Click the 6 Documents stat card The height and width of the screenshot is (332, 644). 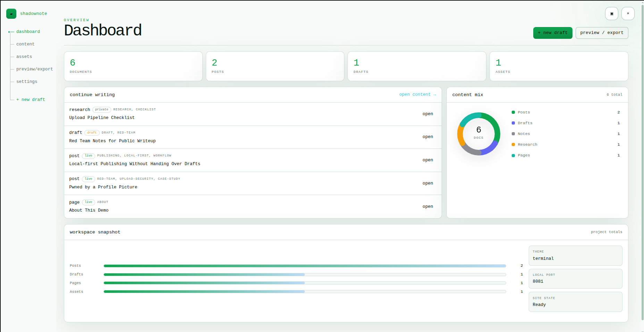[133, 66]
